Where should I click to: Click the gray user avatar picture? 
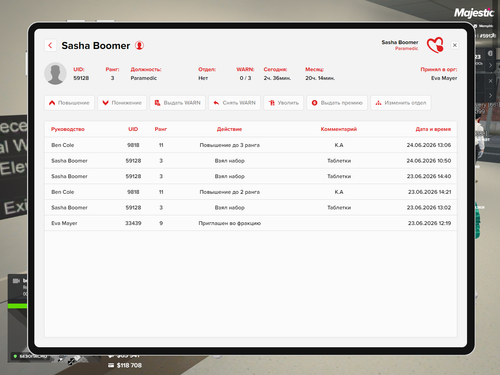[55, 73]
